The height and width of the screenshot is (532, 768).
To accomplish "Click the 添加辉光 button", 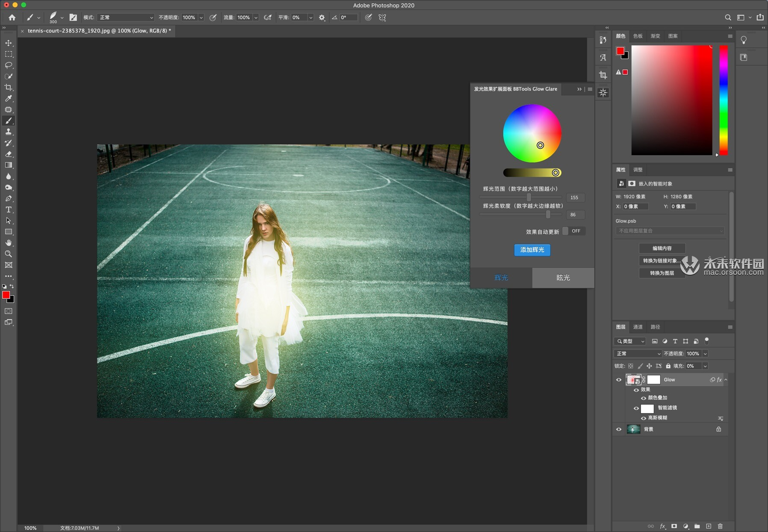I will click(532, 250).
